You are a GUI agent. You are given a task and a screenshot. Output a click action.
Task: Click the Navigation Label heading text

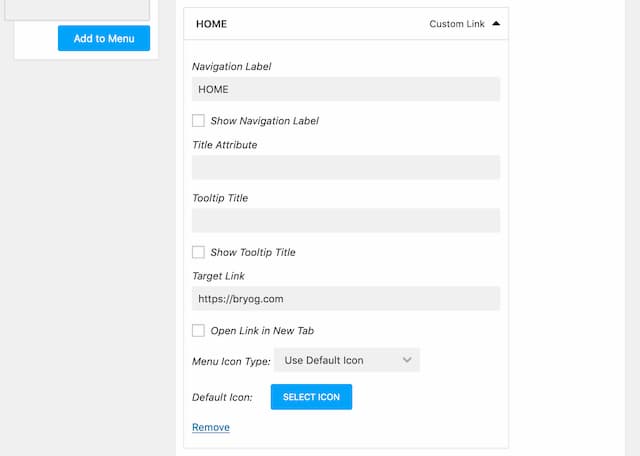(x=231, y=67)
